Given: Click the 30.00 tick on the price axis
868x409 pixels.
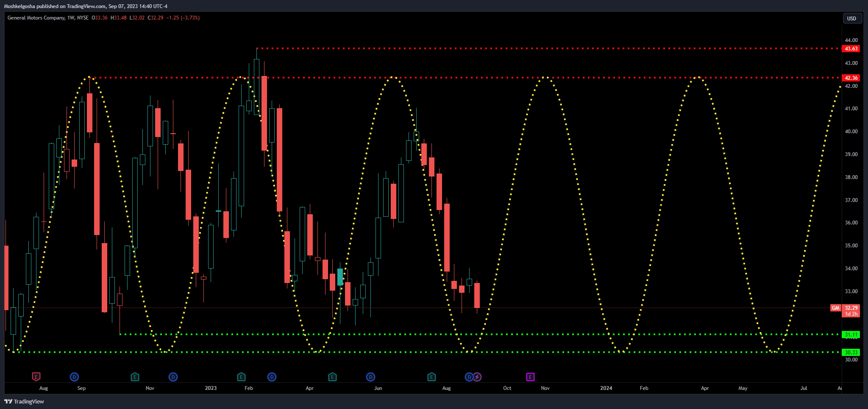Looking at the screenshot, I should click(851, 360).
